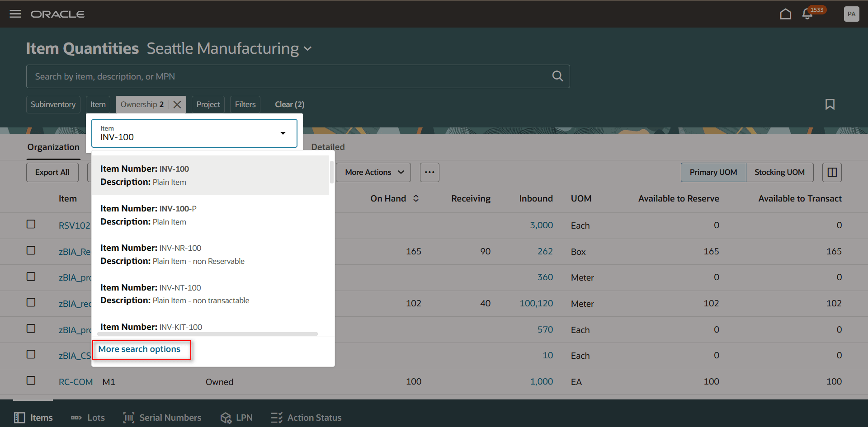The height and width of the screenshot is (427, 868).
Task: Open the Inbound 570 quantity link
Action: click(x=545, y=329)
